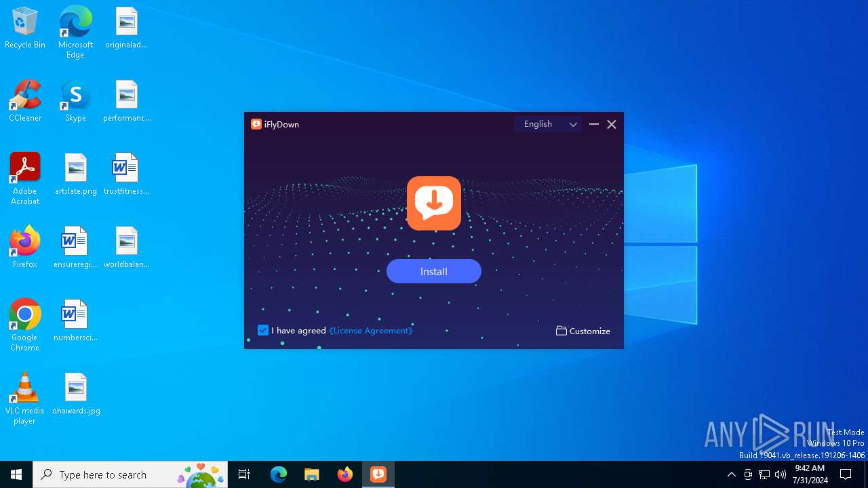The image size is (868, 488).
Task: Select the Microsoft Edge desktop shortcut
Action: click(75, 32)
